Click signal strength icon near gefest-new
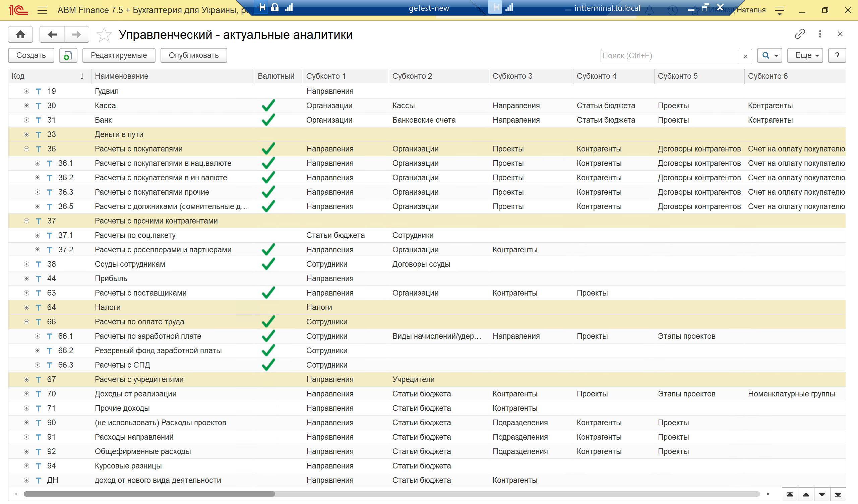 [x=289, y=7]
